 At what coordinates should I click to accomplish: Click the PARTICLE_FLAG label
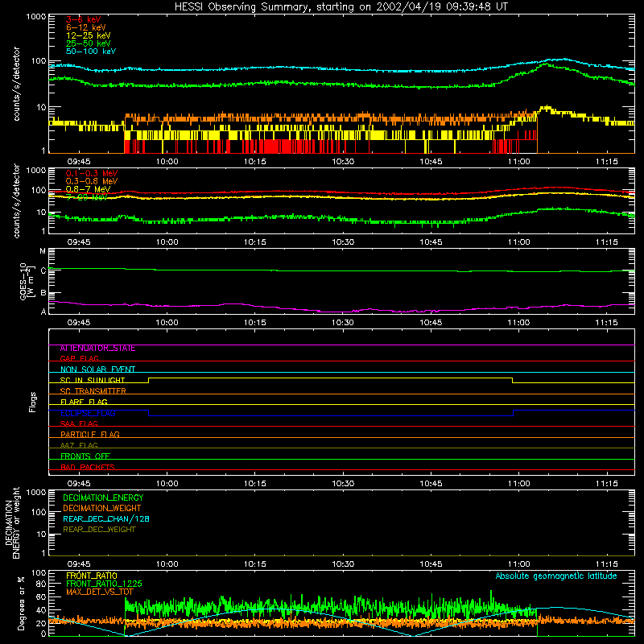(90, 435)
